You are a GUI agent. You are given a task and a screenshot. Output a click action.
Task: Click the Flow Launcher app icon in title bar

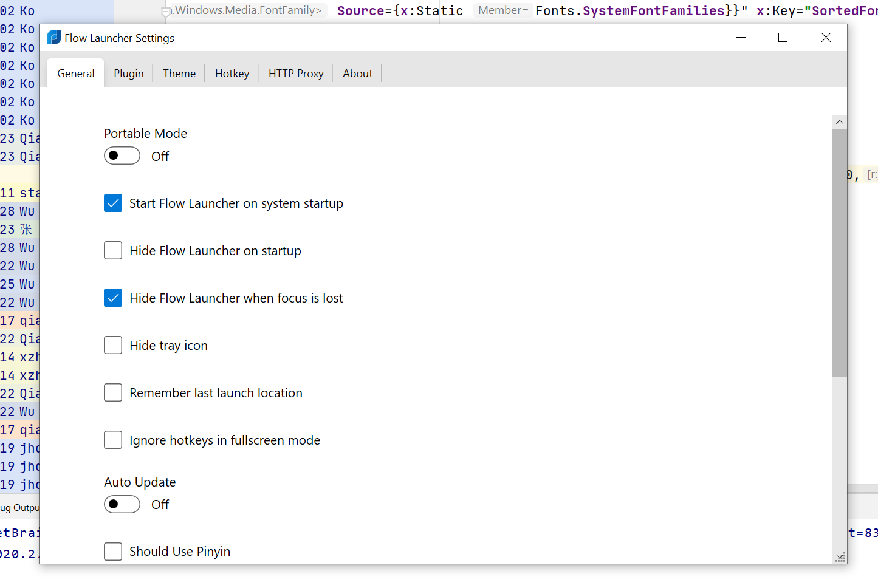click(54, 38)
